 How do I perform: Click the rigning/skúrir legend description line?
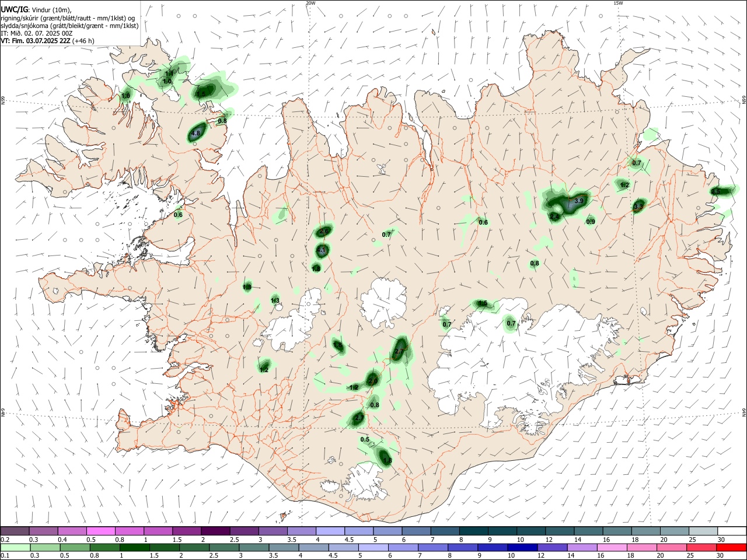[68, 18]
